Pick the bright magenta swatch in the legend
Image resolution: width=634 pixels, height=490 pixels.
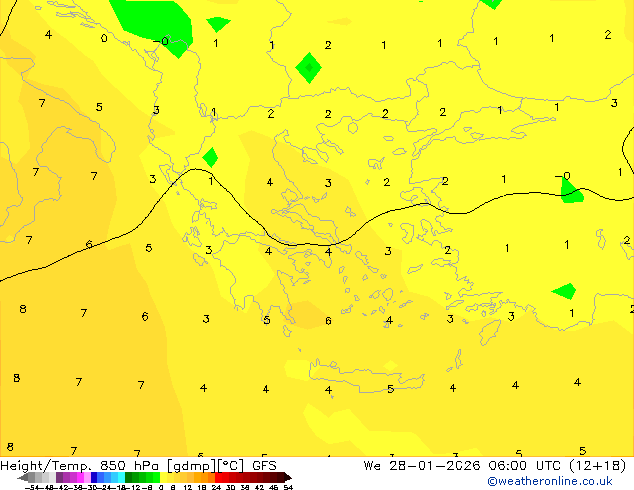[x=80, y=478]
